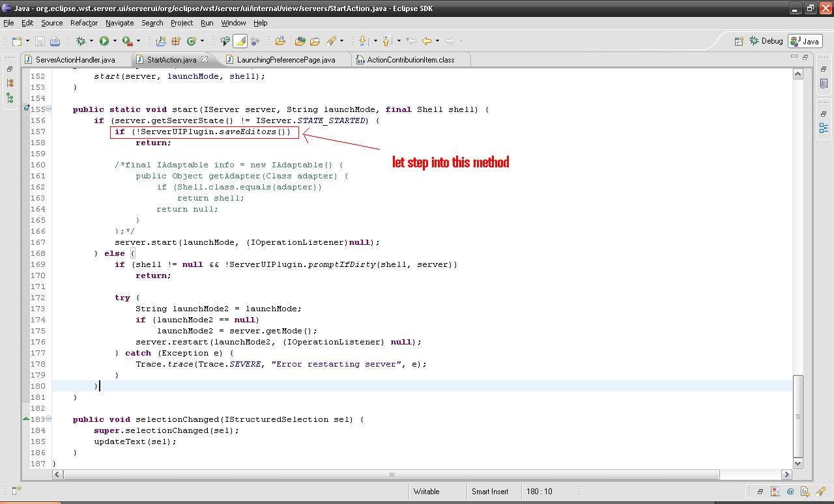Open the Search view icon in bottom trim
The width and height of the screenshot is (834, 504).
click(820, 492)
